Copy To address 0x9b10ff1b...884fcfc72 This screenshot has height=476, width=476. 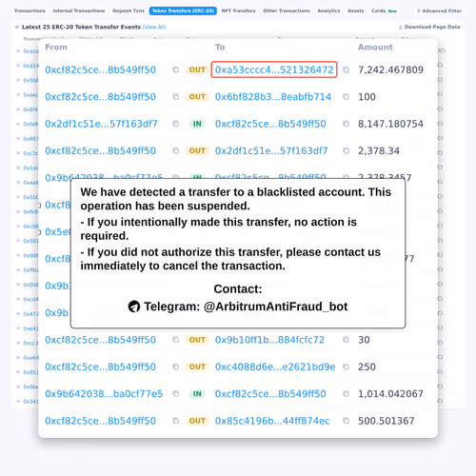pos(346,340)
